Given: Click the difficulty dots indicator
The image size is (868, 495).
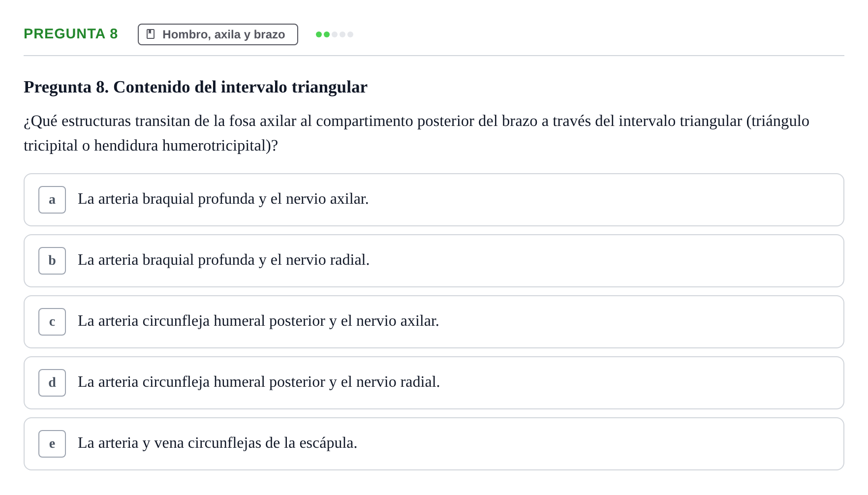Looking at the screenshot, I should coord(335,34).
